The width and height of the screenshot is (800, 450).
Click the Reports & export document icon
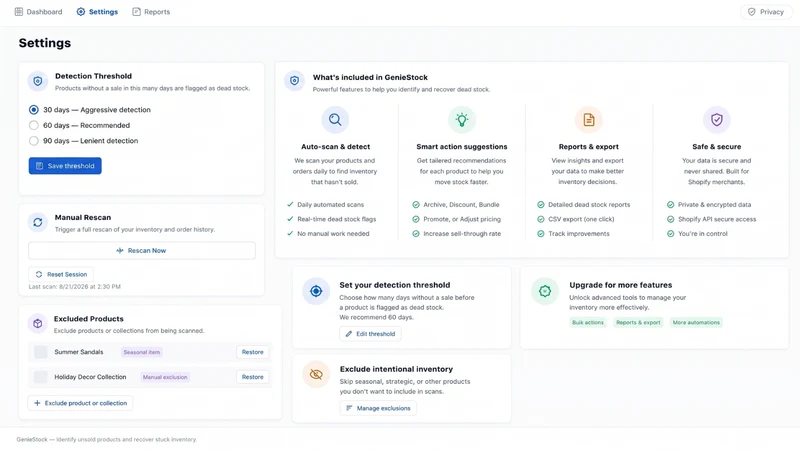pyautogui.click(x=589, y=119)
